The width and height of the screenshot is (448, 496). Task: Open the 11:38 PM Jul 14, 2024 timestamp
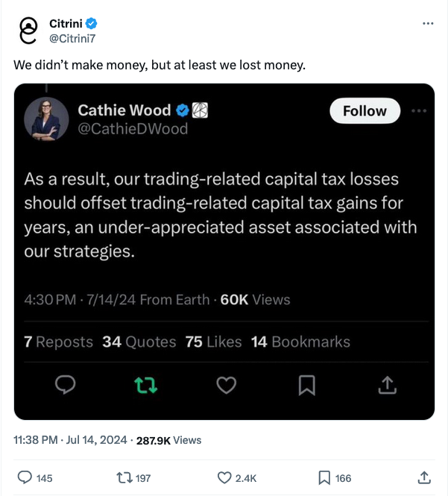point(69,440)
